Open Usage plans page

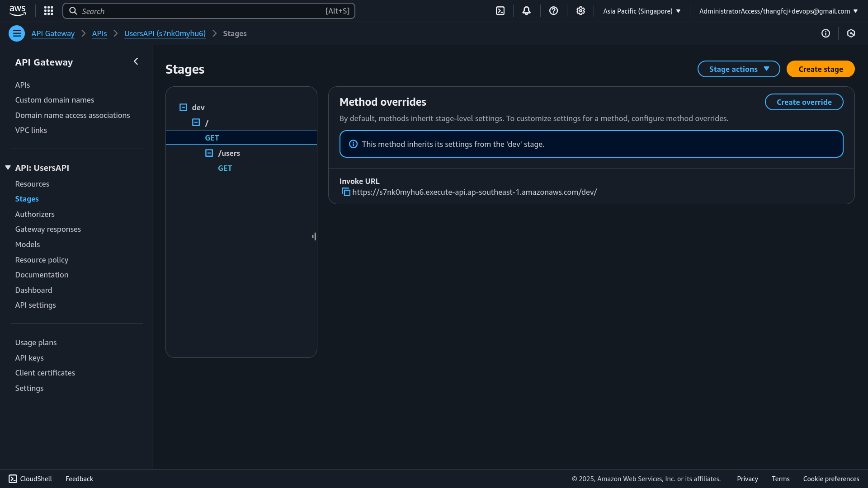point(36,343)
